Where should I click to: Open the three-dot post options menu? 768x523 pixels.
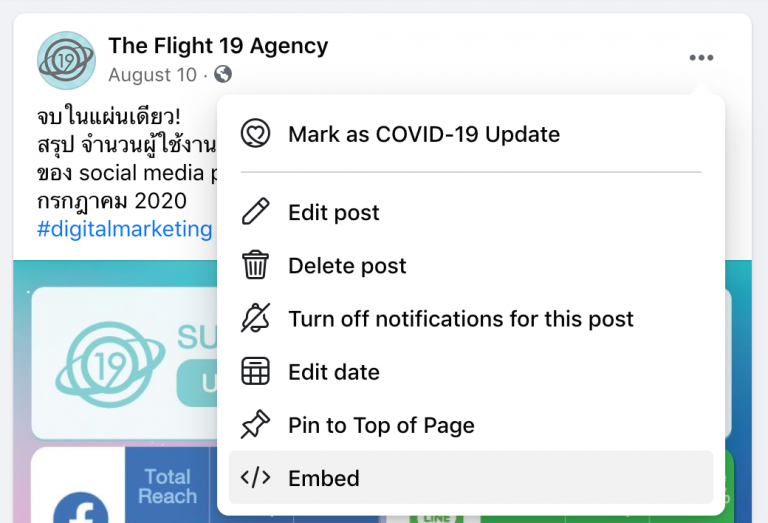701,58
